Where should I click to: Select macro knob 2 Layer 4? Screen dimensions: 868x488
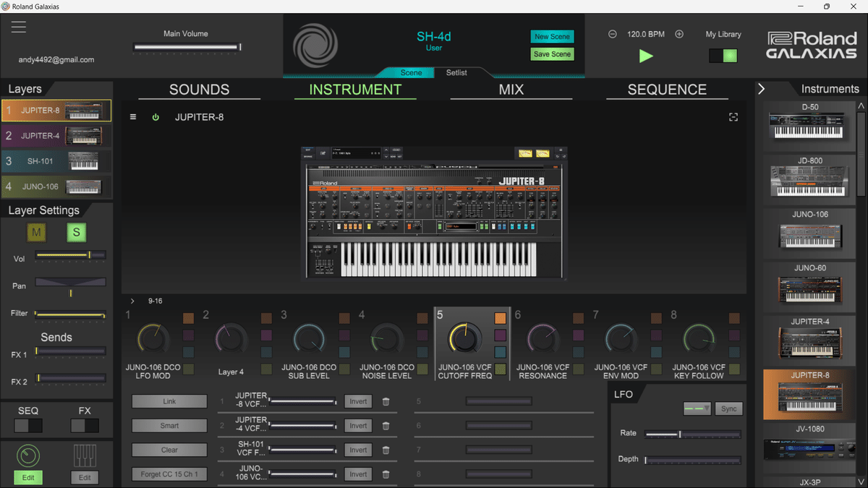pos(231,338)
